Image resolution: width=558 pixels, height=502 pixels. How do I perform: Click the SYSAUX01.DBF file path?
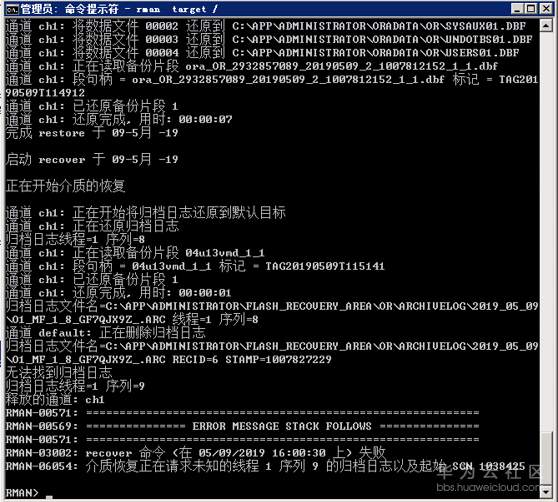[x=379, y=26]
